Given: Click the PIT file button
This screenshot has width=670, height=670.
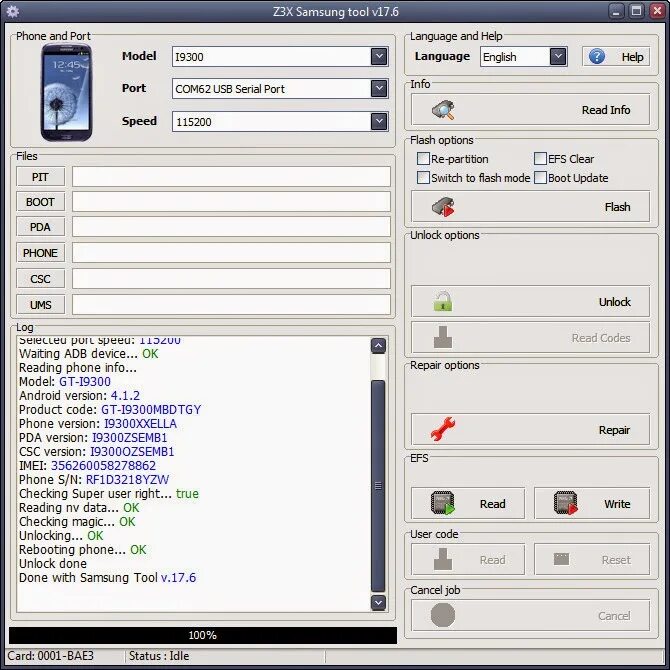Looking at the screenshot, I should click(x=41, y=176).
